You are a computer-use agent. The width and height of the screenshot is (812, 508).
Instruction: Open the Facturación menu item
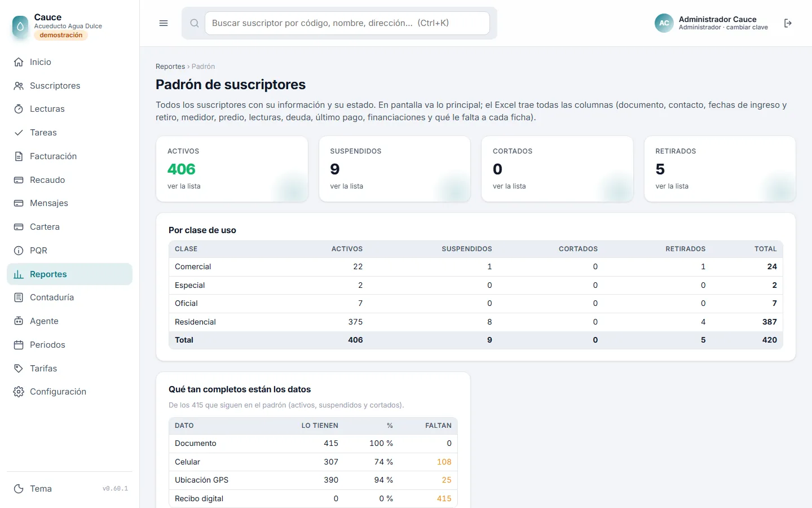69,156
